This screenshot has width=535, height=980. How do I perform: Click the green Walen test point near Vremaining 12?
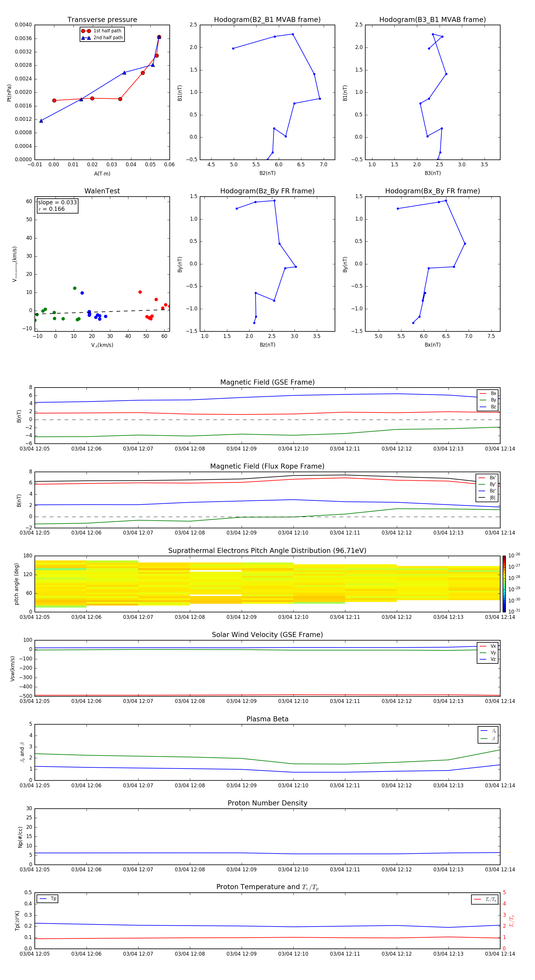coord(75,288)
